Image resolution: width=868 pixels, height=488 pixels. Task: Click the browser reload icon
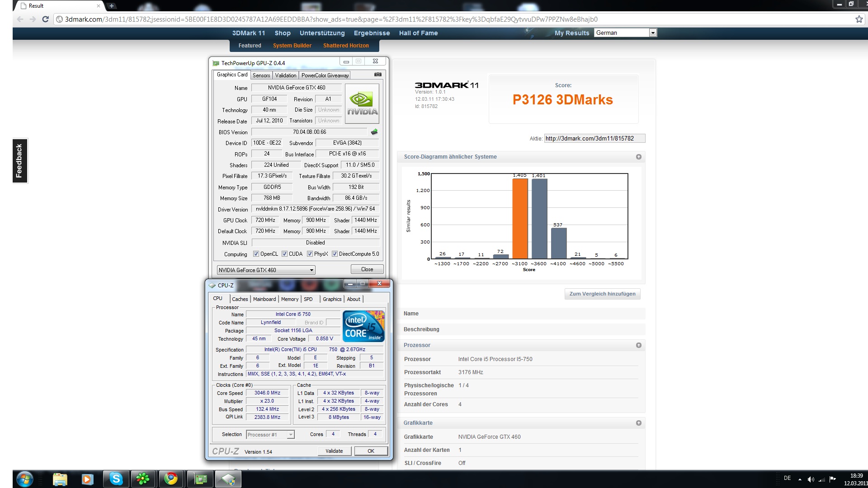45,19
